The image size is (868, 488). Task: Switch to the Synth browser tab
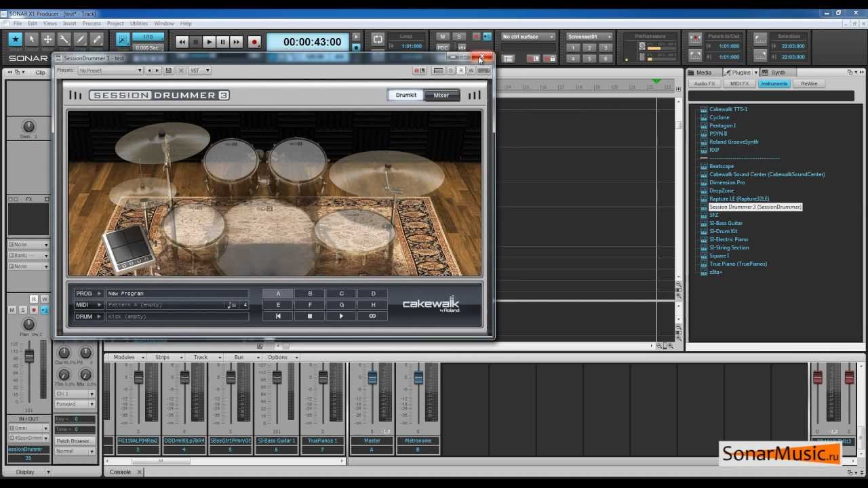tap(778, 73)
